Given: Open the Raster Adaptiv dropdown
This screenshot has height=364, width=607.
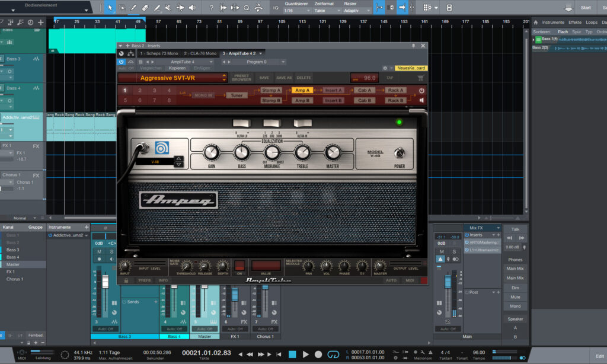Looking at the screenshot, I should point(357,11).
